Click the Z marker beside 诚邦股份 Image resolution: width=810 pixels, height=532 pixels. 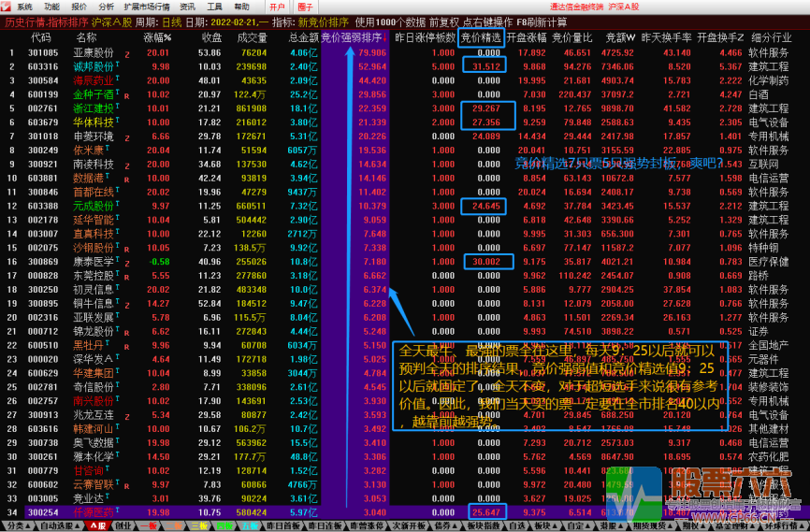[124, 68]
